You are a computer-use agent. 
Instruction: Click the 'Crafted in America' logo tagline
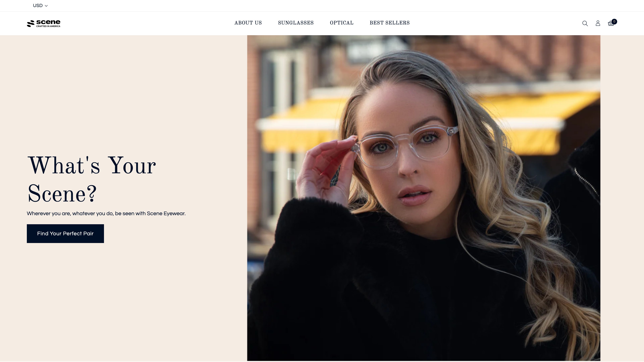(48, 26)
